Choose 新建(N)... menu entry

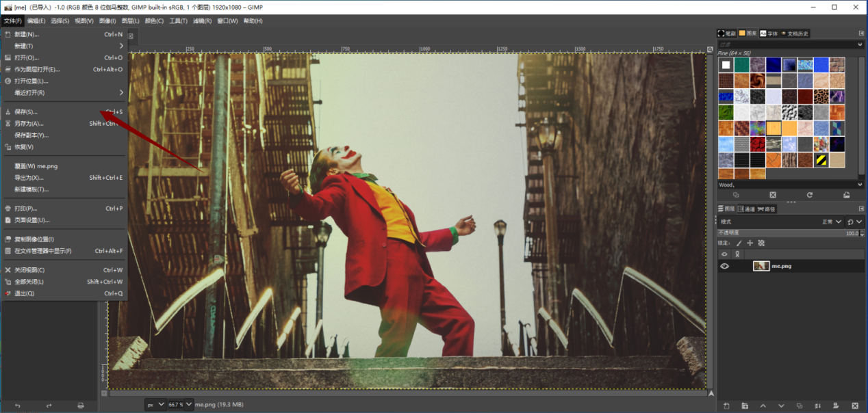coord(64,34)
